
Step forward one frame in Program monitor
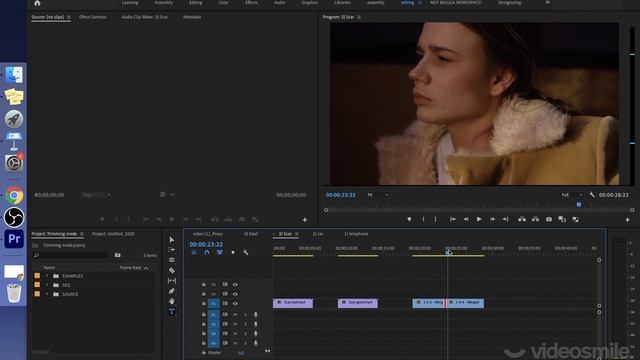click(x=492, y=219)
